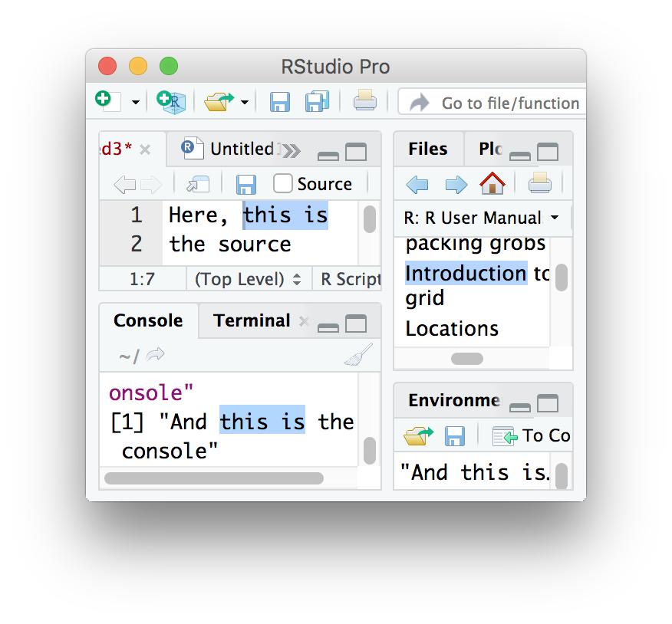This screenshot has width=672, height=624.
Task: Click the Print icon in the main toolbar
Action: pos(365,100)
